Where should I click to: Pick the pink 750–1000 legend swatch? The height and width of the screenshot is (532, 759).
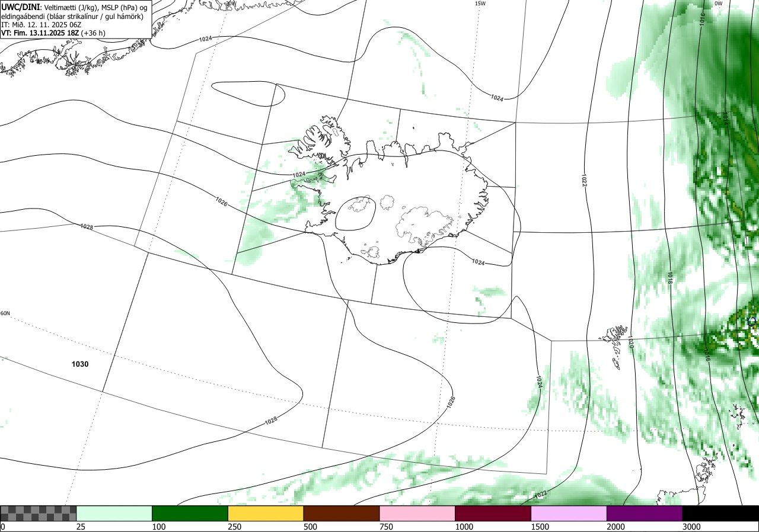click(417, 513)
